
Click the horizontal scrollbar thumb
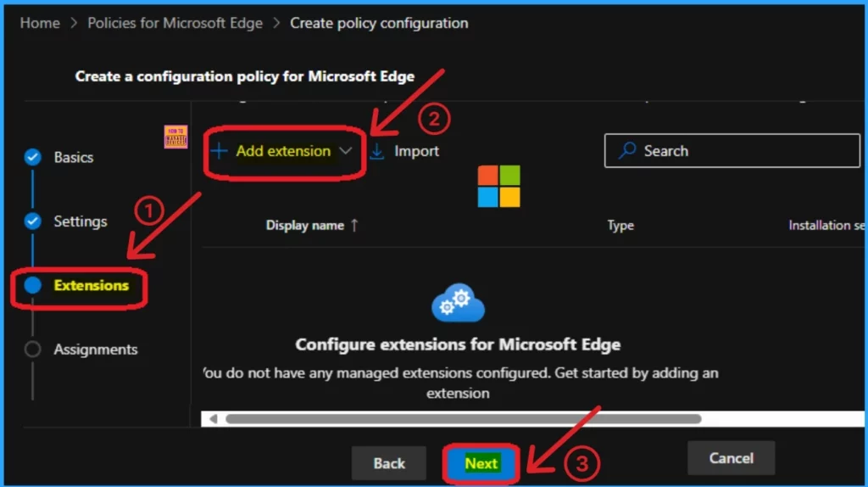pos(464,419)
